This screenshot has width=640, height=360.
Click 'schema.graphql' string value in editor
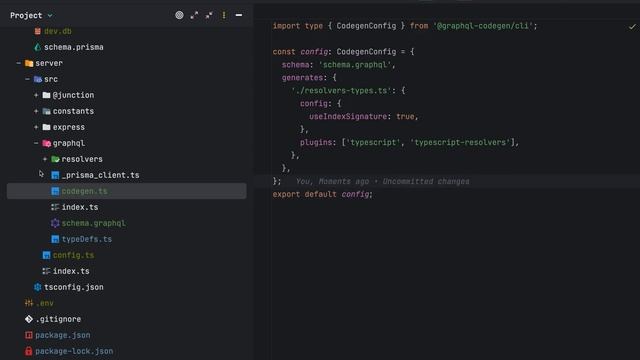pos(355,65)
